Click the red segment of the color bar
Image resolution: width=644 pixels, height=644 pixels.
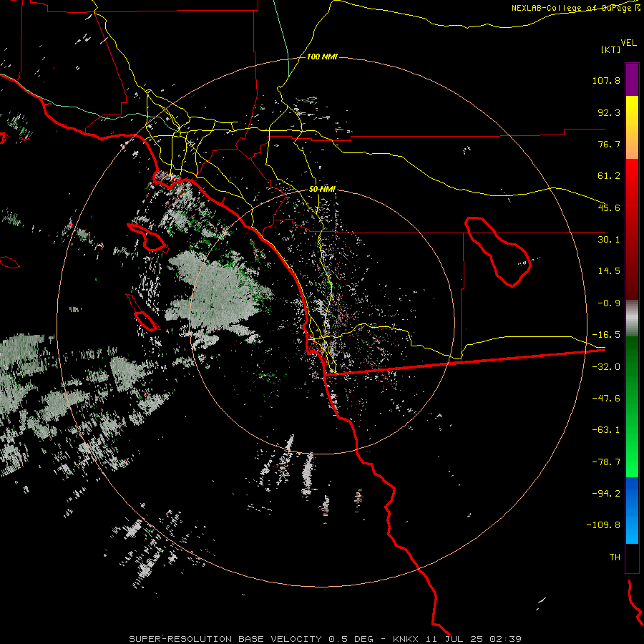[632, 229]
